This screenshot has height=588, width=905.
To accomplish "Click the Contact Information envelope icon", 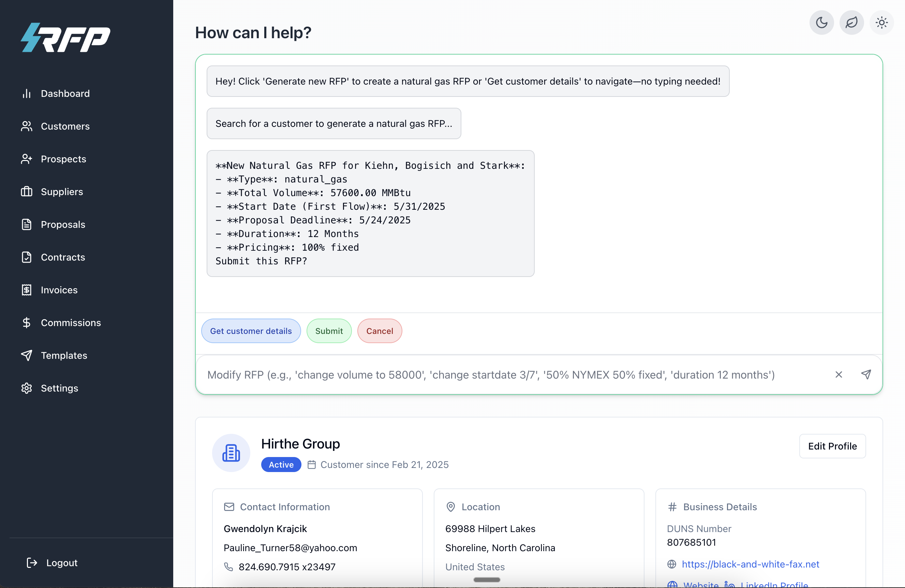I will tap(229, 506).
